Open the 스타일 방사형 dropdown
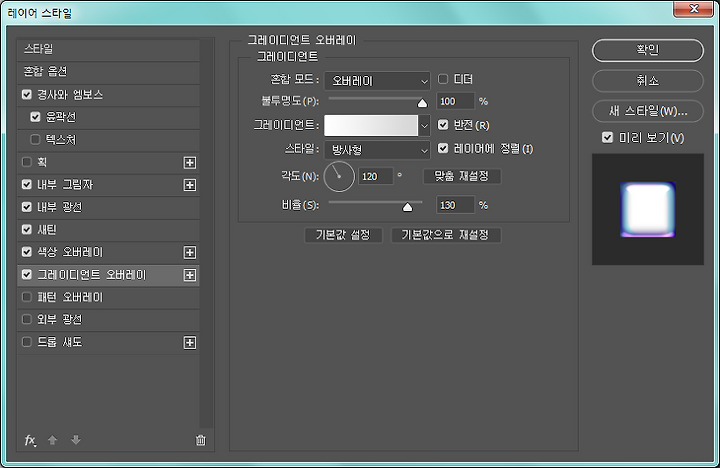The image size is (720, 468). (x=377, y=150)
